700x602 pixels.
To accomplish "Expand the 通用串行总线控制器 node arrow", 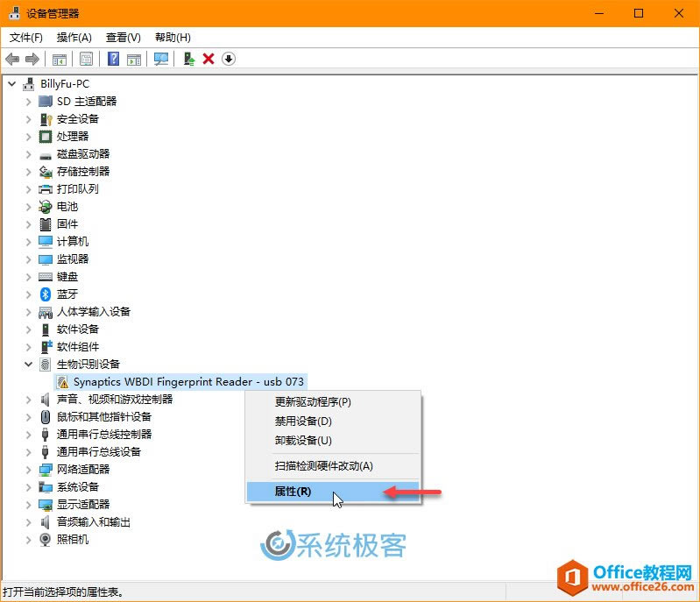I will pos(29,435).
